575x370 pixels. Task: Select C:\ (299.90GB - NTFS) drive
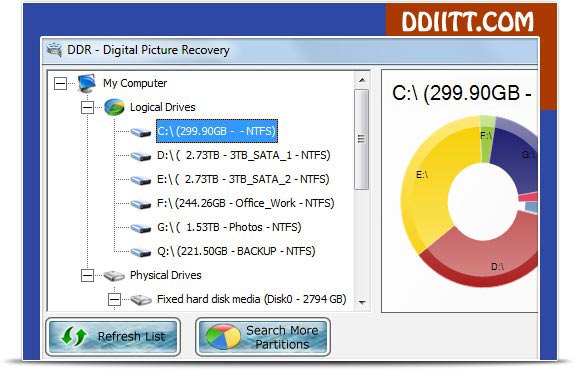217,131
